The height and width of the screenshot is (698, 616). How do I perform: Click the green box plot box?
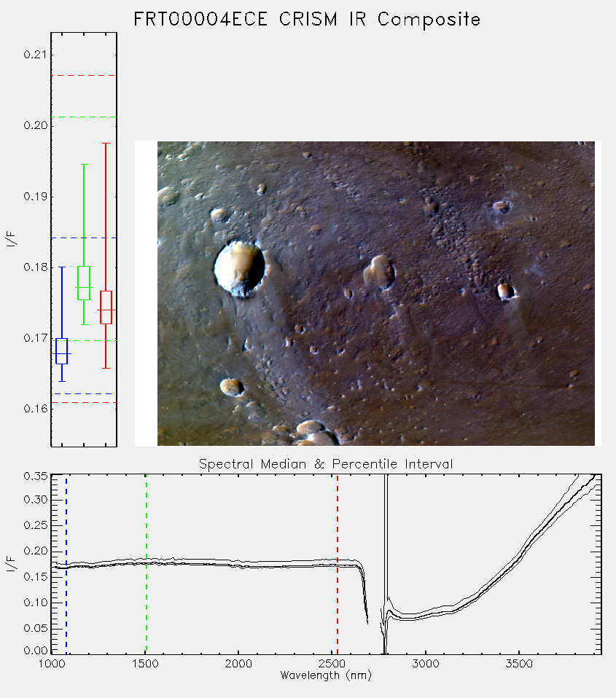(x=84, y=283)
